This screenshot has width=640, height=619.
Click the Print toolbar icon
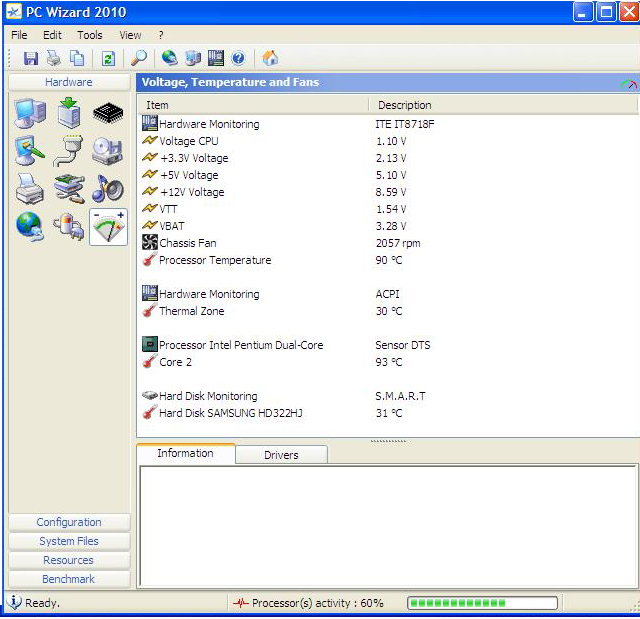point(54,59)
